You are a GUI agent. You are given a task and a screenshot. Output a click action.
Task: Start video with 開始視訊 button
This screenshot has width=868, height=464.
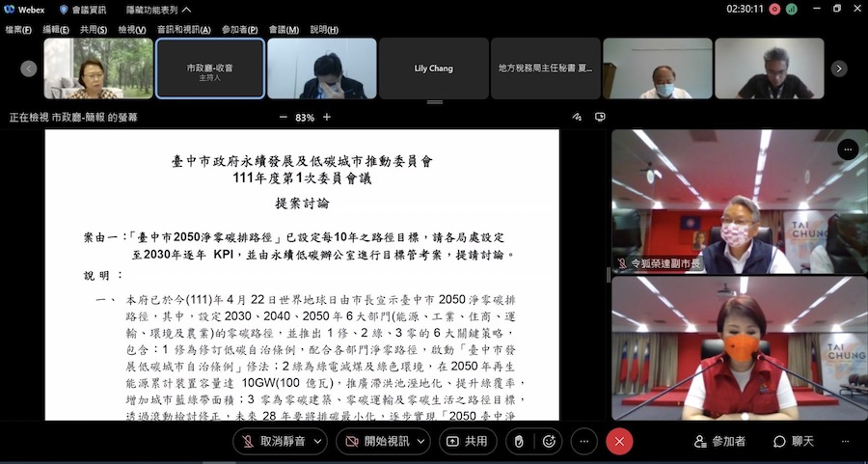coord(376,441)
